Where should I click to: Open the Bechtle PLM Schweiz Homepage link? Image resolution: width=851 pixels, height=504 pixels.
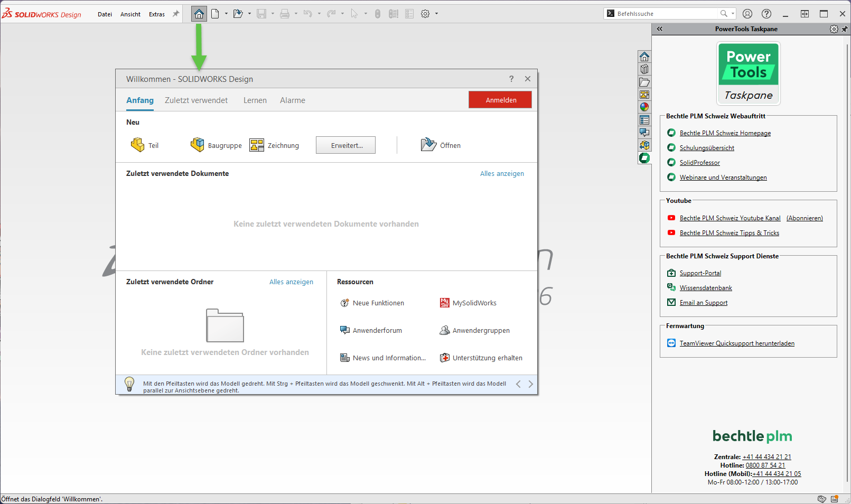tap(725, 133)
